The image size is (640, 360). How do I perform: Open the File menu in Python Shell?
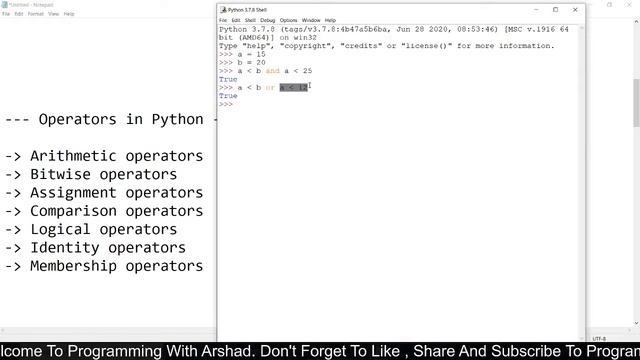pyautogui.click(x=222, y=20)
